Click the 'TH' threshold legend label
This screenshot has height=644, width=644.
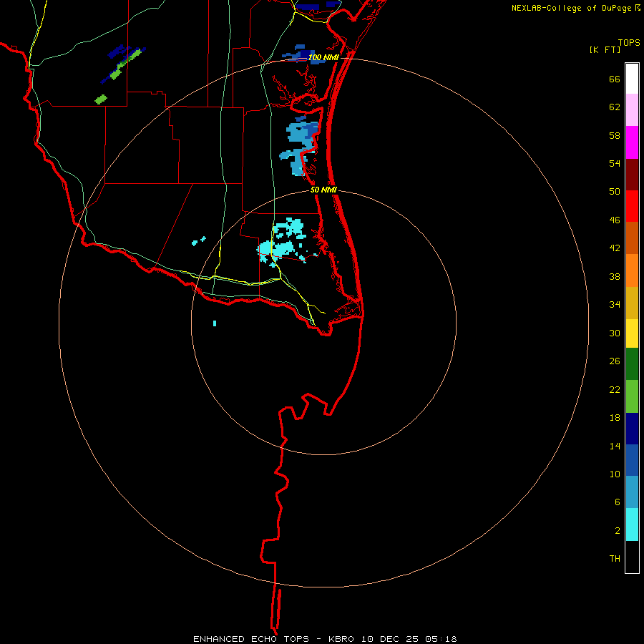(x=615, y=559)
